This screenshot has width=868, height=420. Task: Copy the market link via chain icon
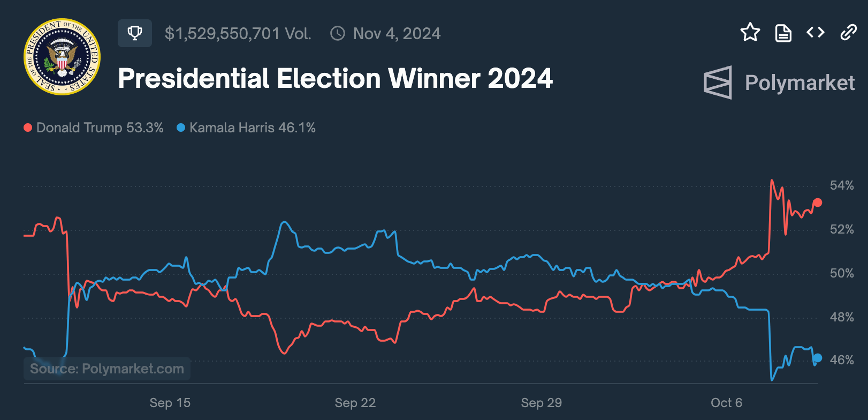click(x=849, y=33)
